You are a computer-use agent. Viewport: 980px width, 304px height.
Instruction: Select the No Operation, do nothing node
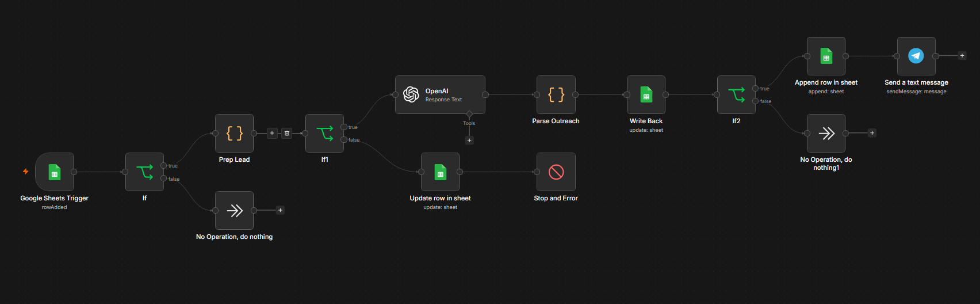234,210
